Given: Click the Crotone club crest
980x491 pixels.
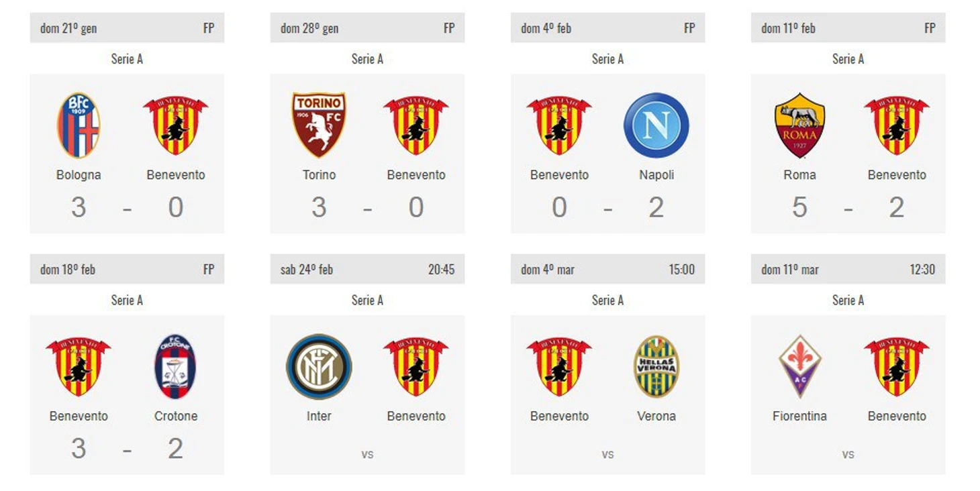Looking at the screenshot, I should pos(176,367).
